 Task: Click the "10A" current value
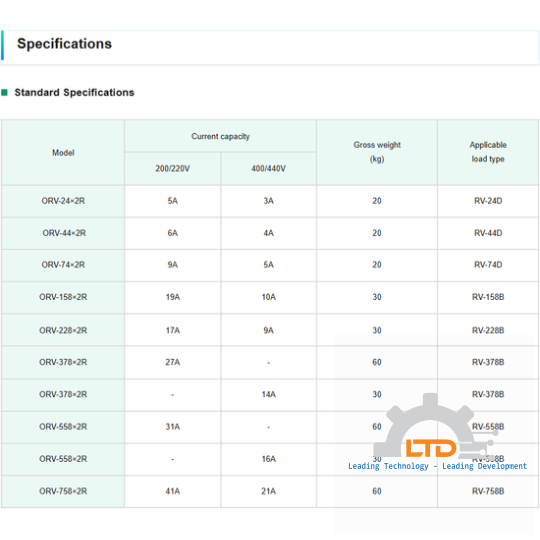268,297
